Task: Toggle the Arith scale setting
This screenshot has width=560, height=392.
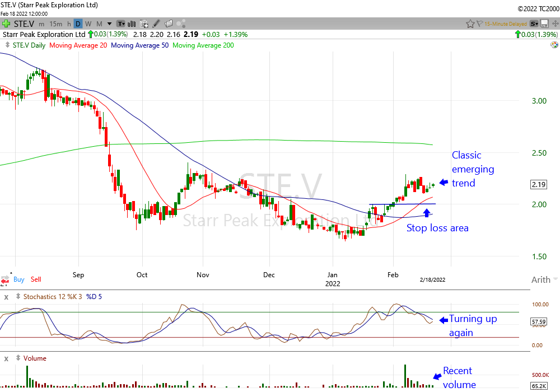Action: 541,279
